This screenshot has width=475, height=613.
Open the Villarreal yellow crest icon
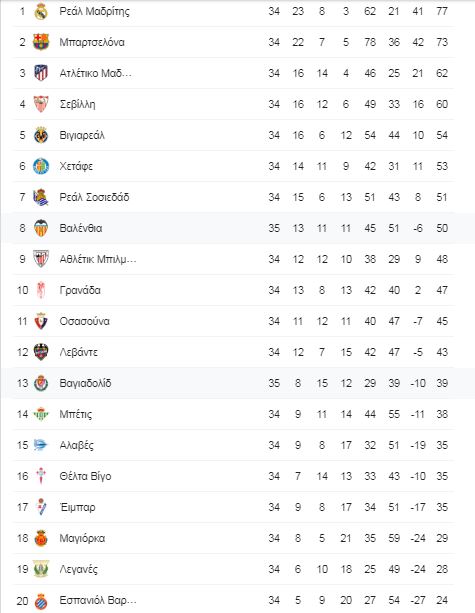[x=41, y=135]
